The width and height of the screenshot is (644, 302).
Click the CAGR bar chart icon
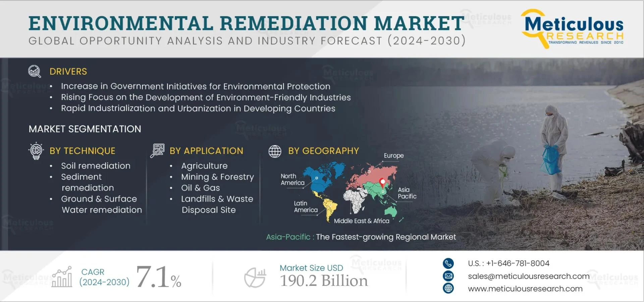pos(62,277)
